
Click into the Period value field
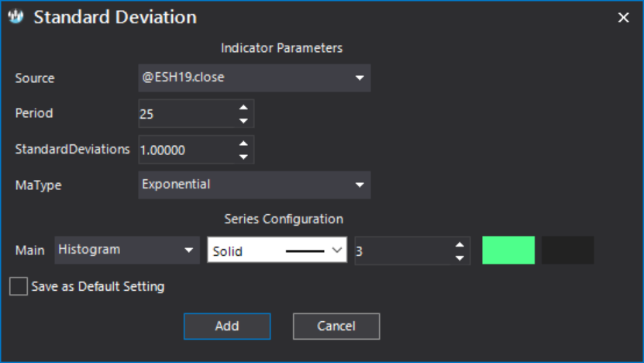(x=188, y=114)
